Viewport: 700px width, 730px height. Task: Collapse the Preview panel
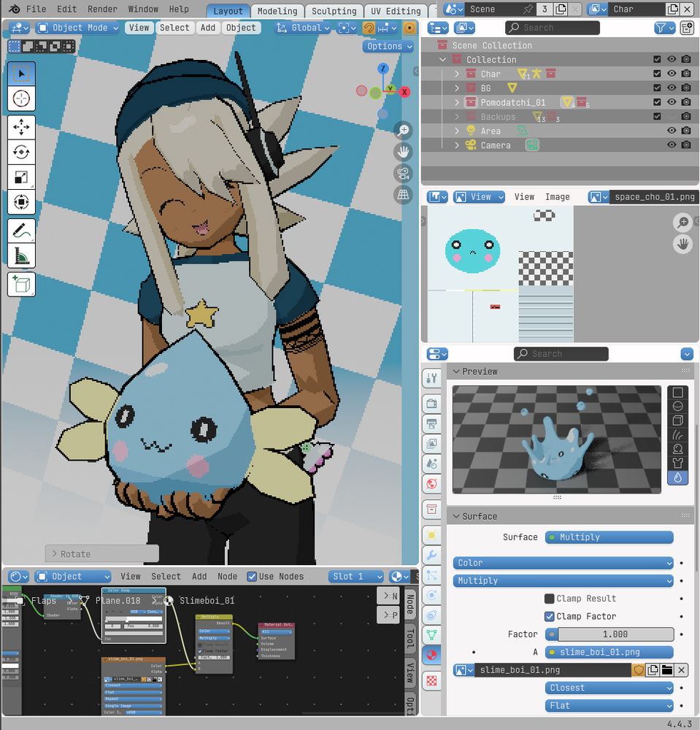[x=457, y=372]
